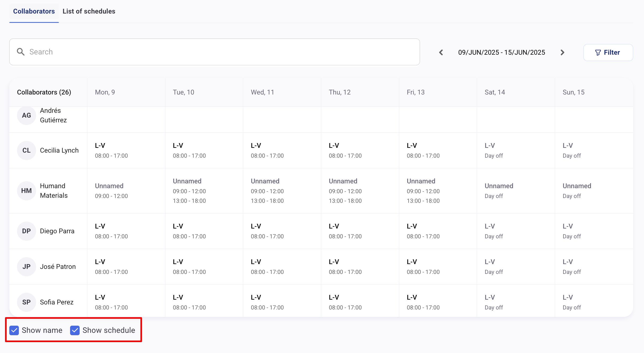This screenshot has width=644, height=353.
Task: Click the AG avatar for Andrés Gutiérrez
Action: pyautogui.click(x=26, y=115)
